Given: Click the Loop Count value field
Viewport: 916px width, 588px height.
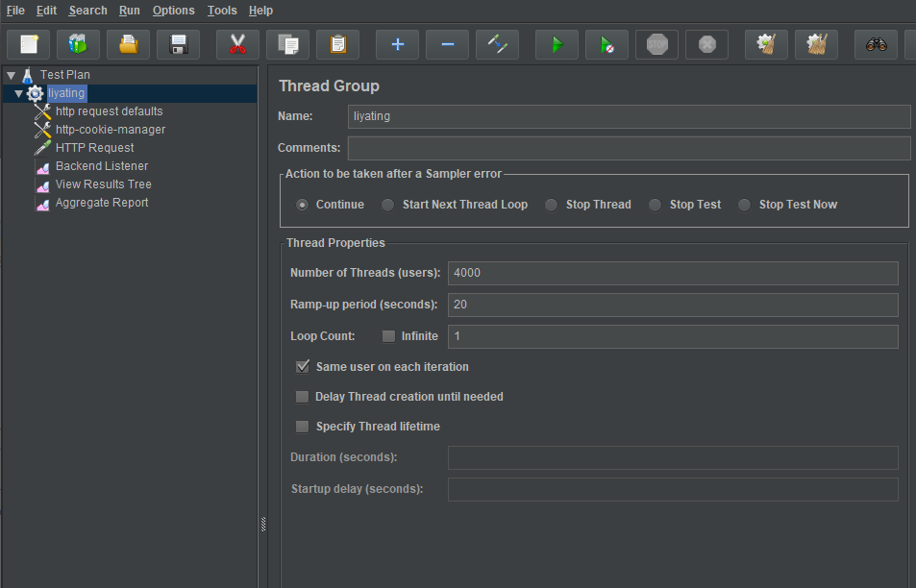Looking at the screenshot, I should coord(673,336).
